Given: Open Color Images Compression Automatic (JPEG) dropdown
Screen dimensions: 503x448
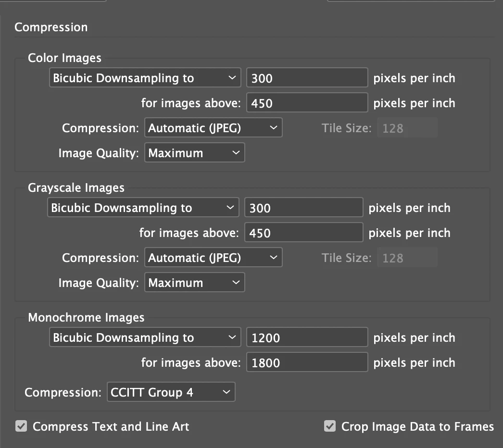Looking at the screenshot, I should point(213,128).
